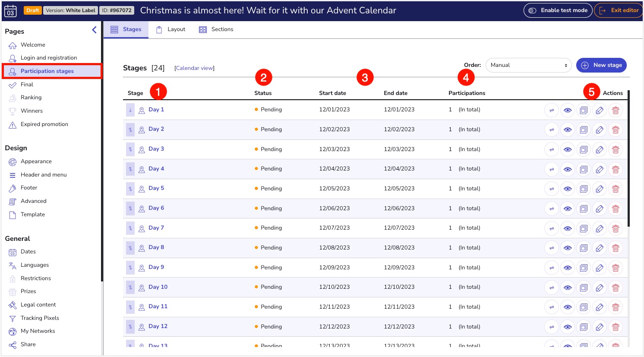
Task: Click the copy icon for Day 9
Action: (x=584, y=268)
